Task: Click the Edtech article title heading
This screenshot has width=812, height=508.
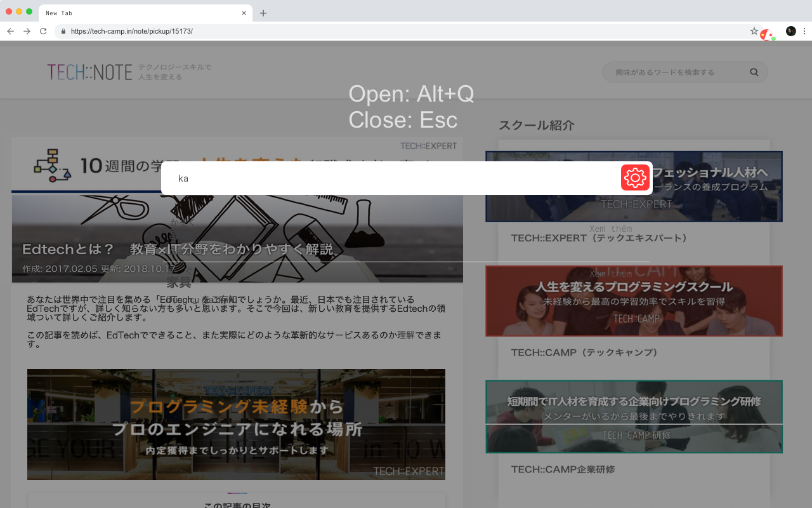Action: point(178,250)
